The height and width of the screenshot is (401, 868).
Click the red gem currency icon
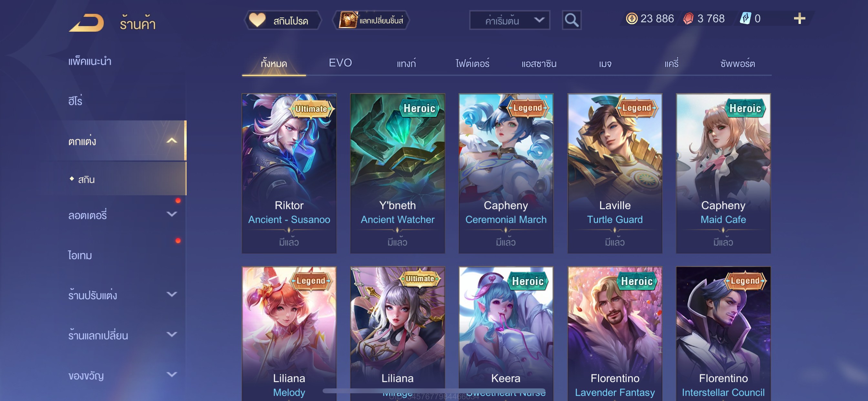point(688,18)
